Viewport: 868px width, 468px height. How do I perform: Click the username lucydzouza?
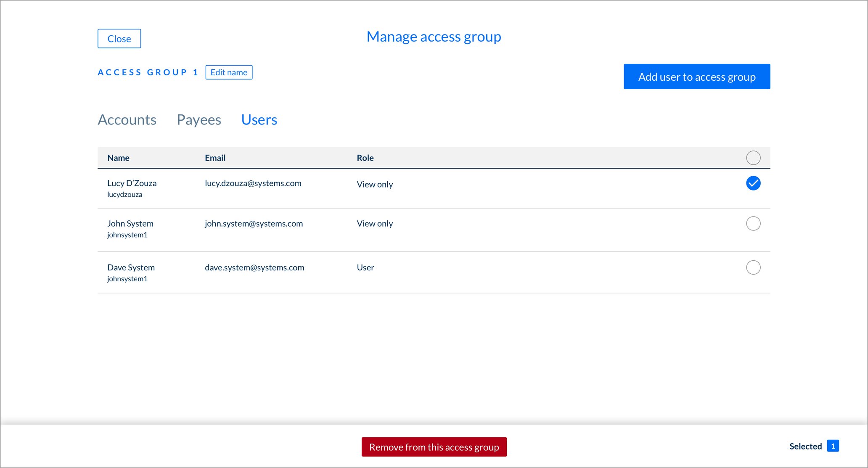point(124,194)
